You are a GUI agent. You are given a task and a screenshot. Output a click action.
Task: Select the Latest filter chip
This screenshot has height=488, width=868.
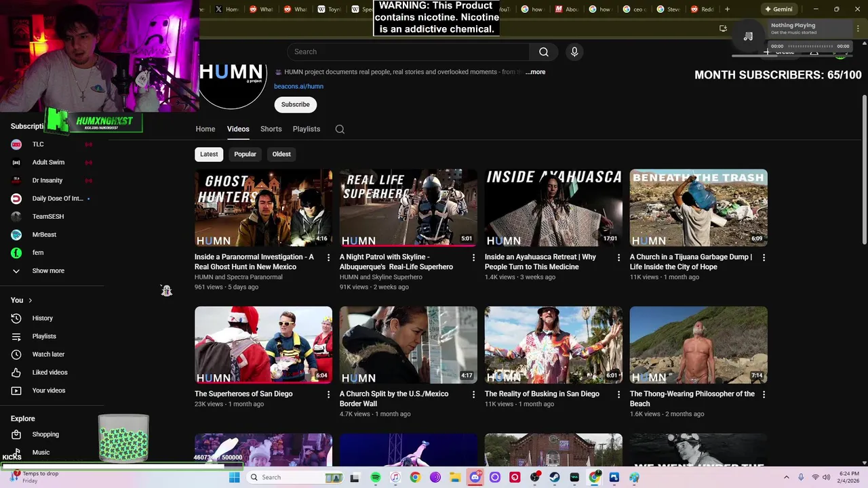click(x=209, y=154)
